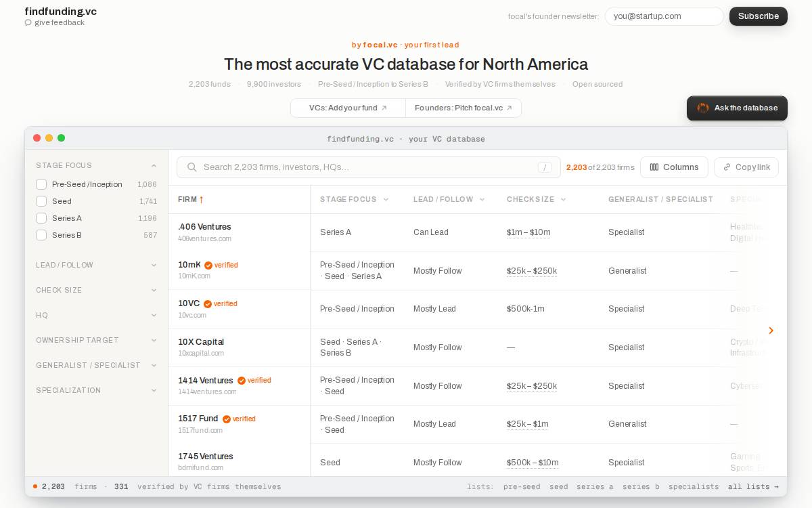
Task: Click the $500k – $10m check size value
Action: [533, 463]
